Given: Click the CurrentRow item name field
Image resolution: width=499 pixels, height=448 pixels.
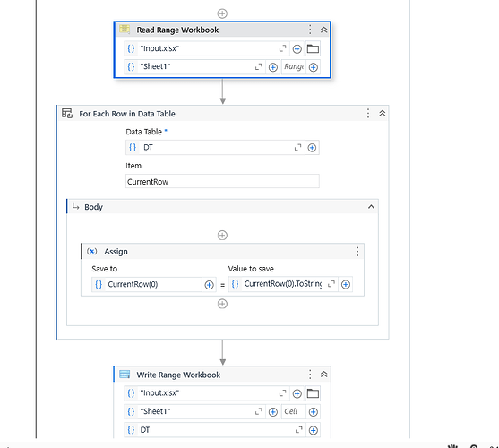Looking at the screenshot, I should pyautogui.click(x=222, y=181).
